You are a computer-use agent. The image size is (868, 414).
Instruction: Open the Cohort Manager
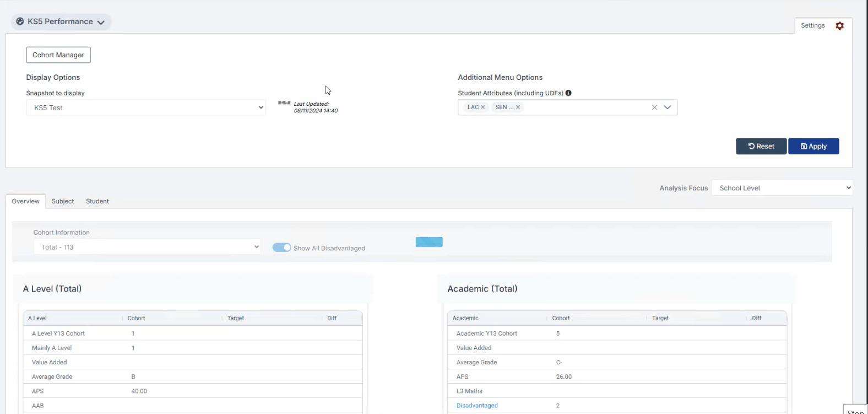(58, 55)
